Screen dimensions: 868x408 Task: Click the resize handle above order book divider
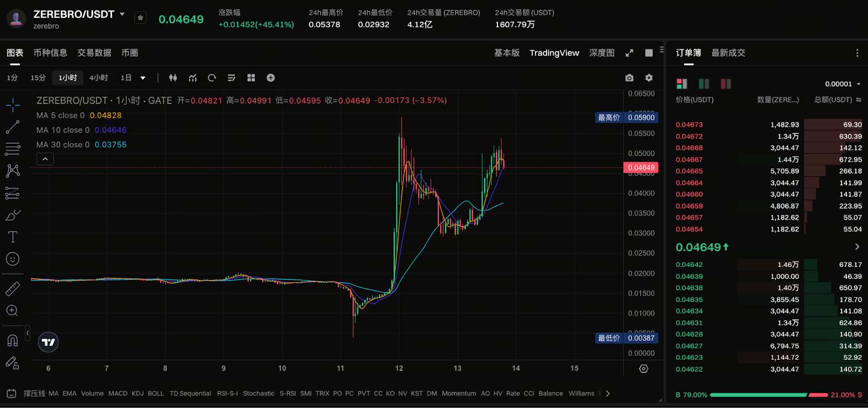click(x=662, y=49)
